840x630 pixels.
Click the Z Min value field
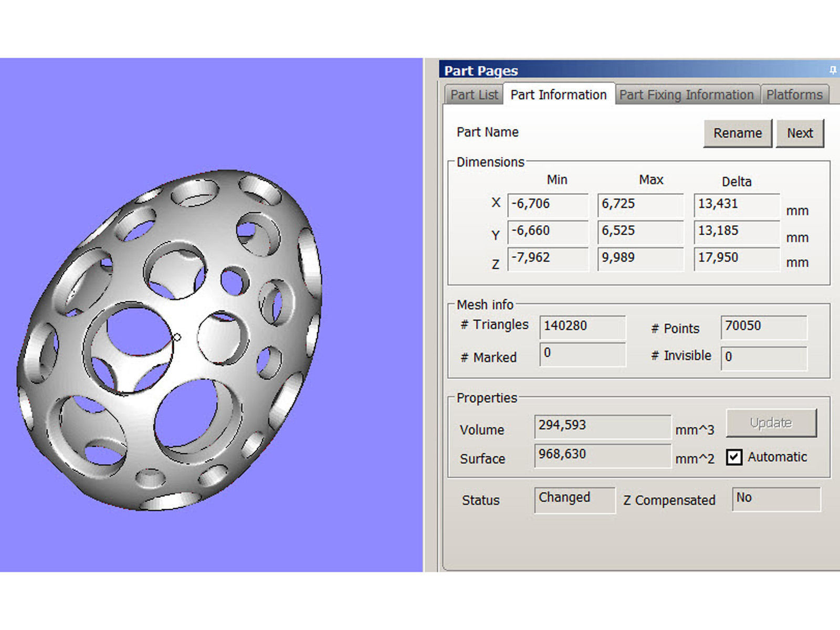tap(548, 258)
